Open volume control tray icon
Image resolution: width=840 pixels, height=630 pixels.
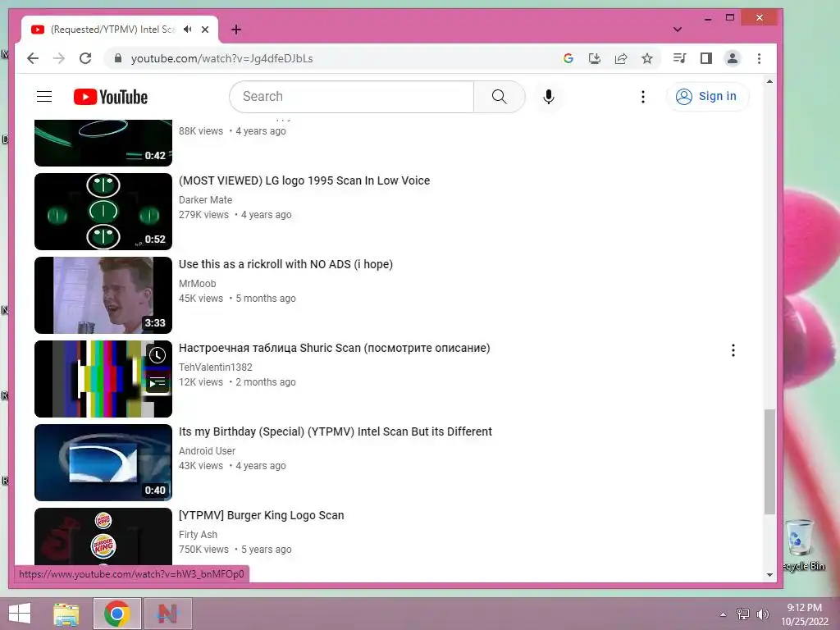(762, 614)
